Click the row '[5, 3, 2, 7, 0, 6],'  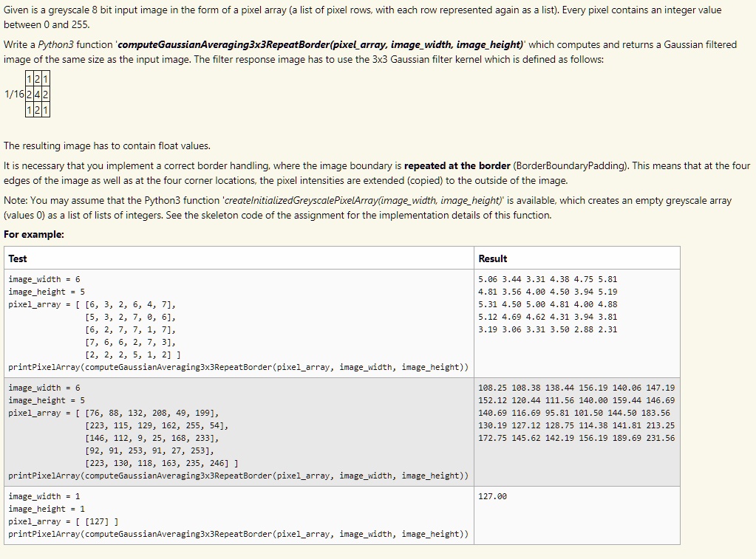click(x=130, y=317)
